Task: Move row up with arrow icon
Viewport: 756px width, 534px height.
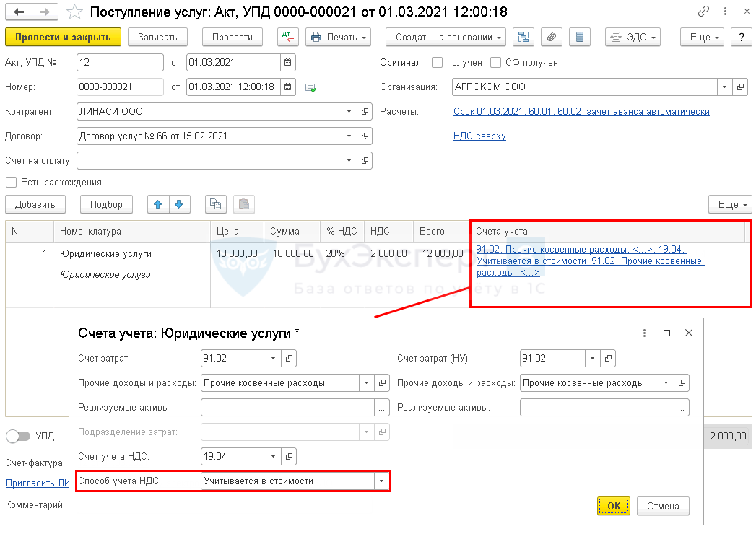Action: [157, 204]
